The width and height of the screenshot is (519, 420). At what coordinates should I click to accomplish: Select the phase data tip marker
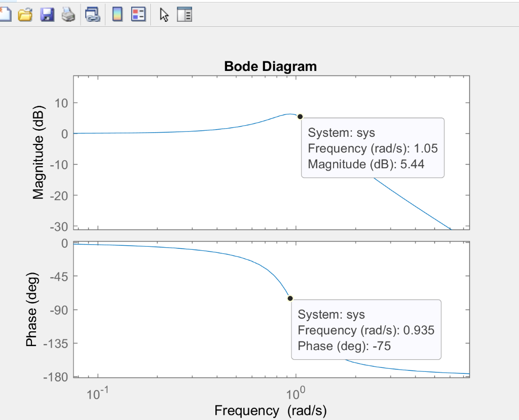click(290, 299)
